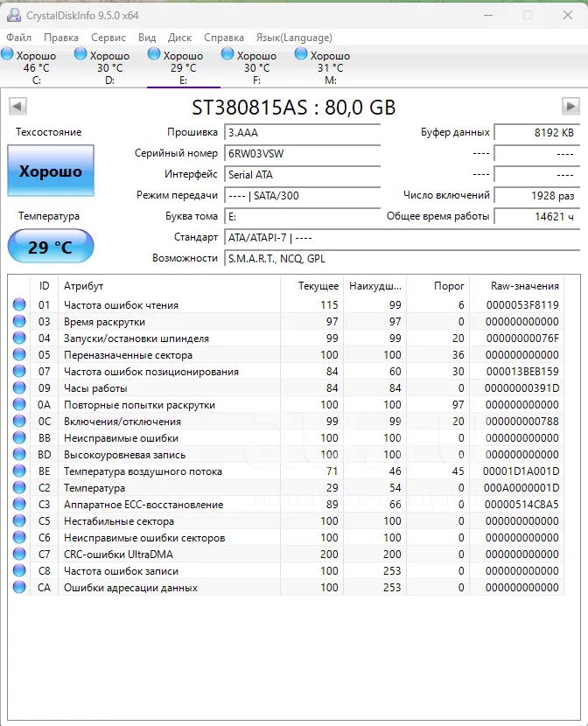
Task: Click status icon of attribute BB
Action: click(19, 437)
